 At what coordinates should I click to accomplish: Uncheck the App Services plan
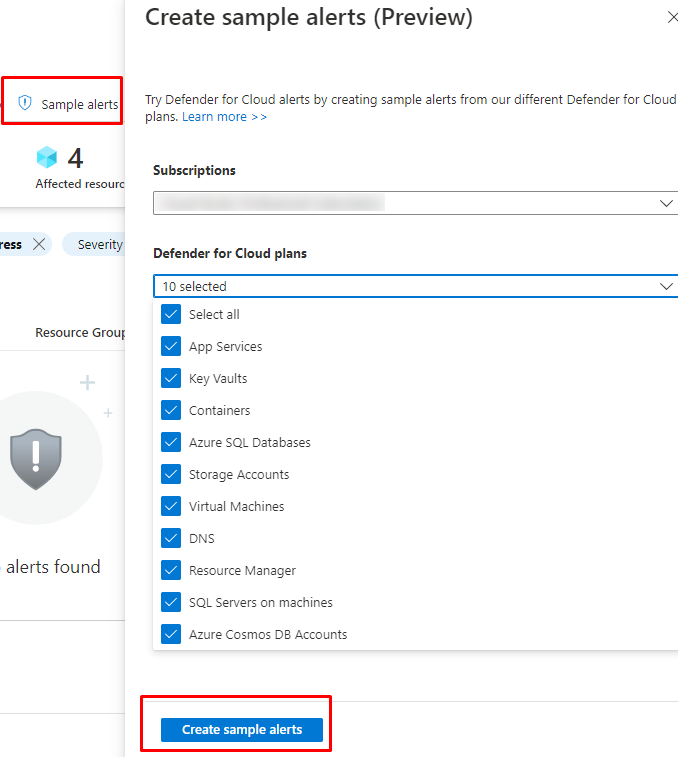(171, 346)
